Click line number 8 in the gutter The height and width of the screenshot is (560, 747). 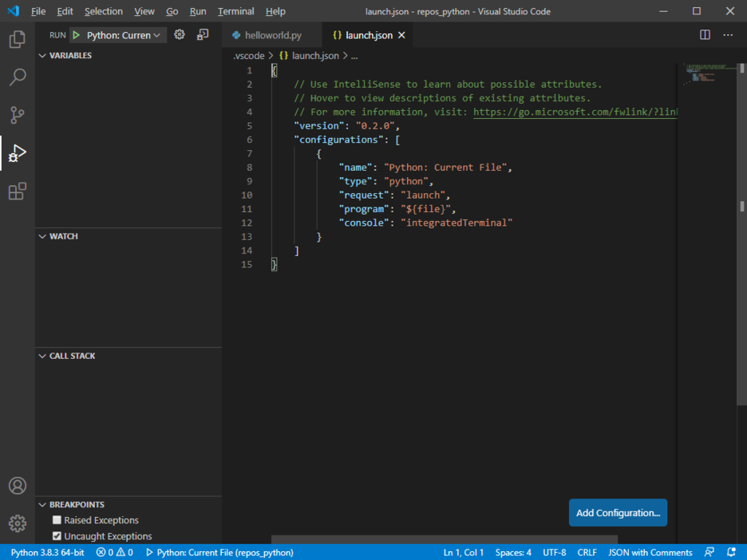(249, 168)
